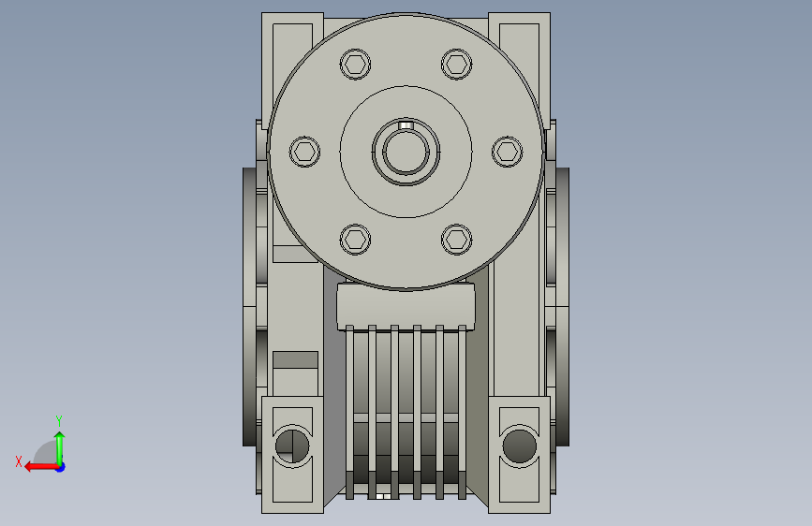Select the lower-right hex socket bolt on the flange
The image size is (812, 526).
pos(456,240)
